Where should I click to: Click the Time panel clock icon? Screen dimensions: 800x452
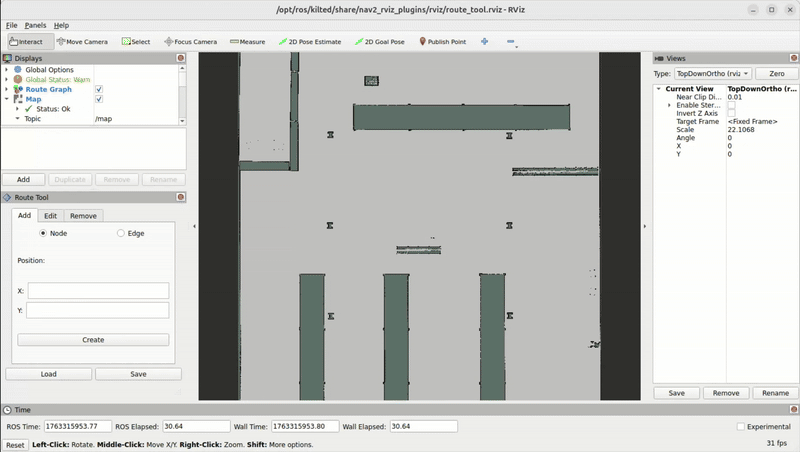(x=7, y=410)
